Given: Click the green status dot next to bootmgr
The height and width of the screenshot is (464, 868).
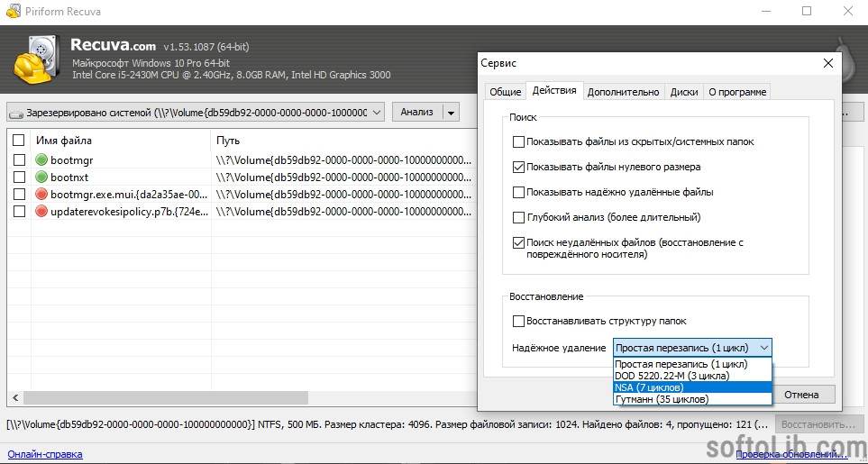Looking at the screenshot, I should pos(41,160).
